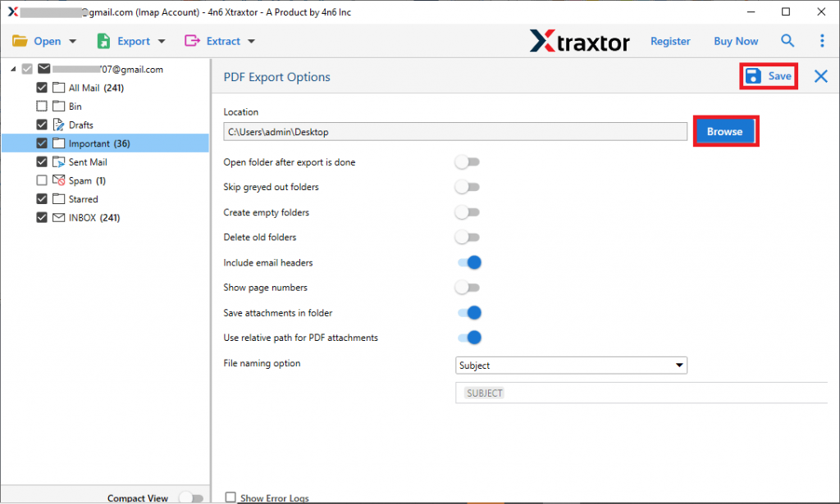
Task: Click the Xtraxtor logo
Action: (580, 40)
